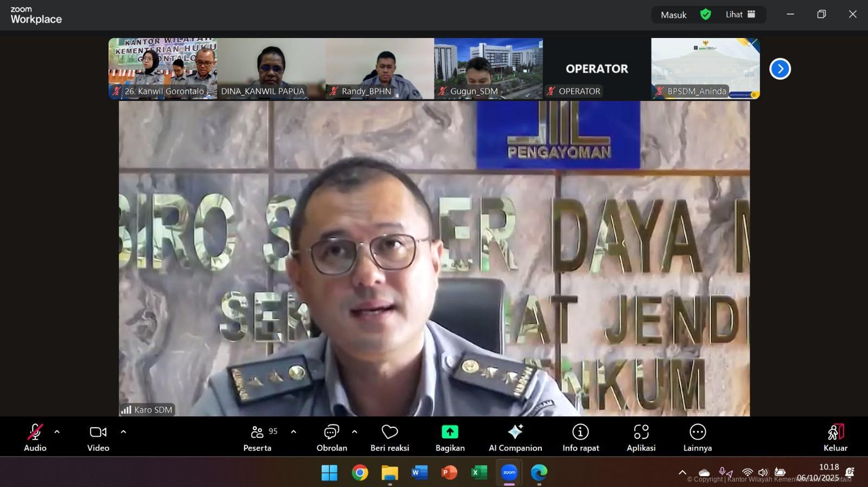Unmute microphone with the Audio button
868x487 pixels.
click(35, 437)
